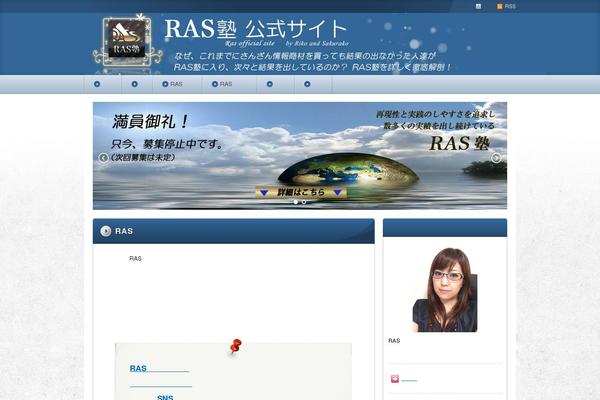600x400 pixels.
Task: Click the arrow icon in the RAS section header
Action: pos(106,231)
